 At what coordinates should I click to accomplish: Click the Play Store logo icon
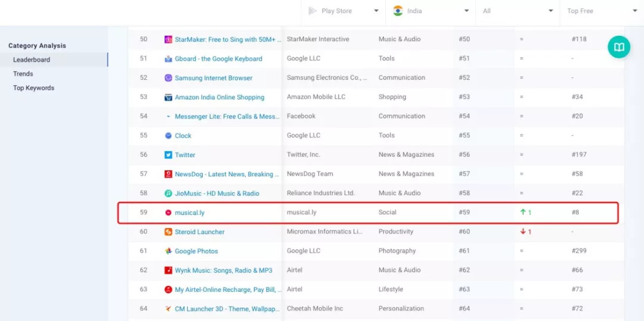(x=312, y=11)
